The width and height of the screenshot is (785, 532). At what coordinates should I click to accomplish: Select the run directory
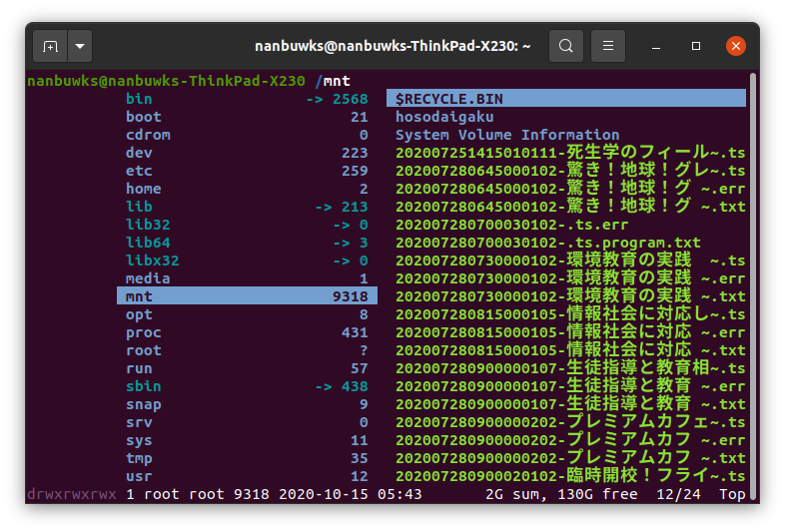247,369
